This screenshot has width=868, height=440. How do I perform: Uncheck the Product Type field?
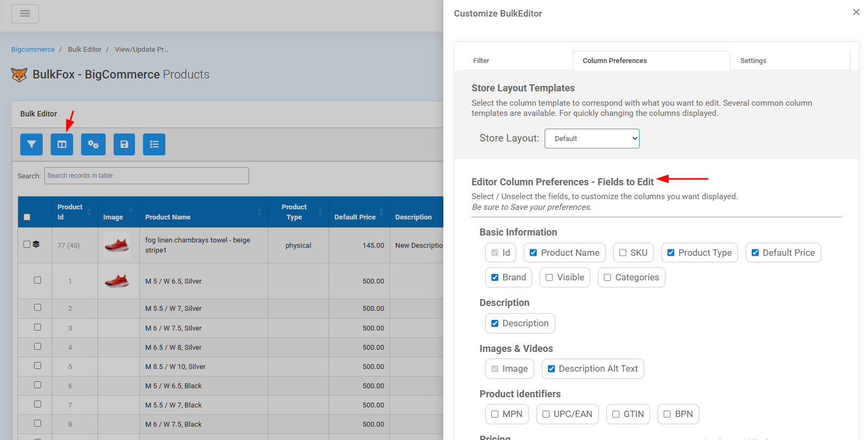(671, 253)
